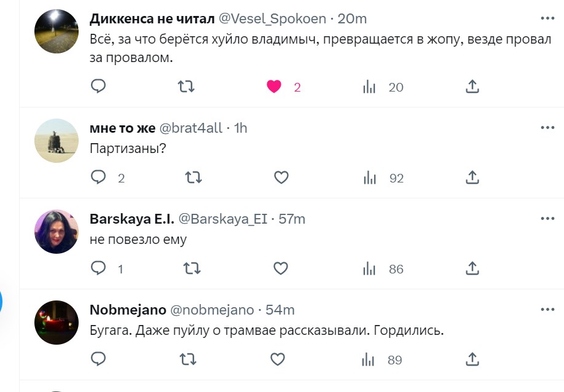Retweet Barskaya E.I.'s post
This screenshot has height=392, width=564.
(x=192, y=269)
